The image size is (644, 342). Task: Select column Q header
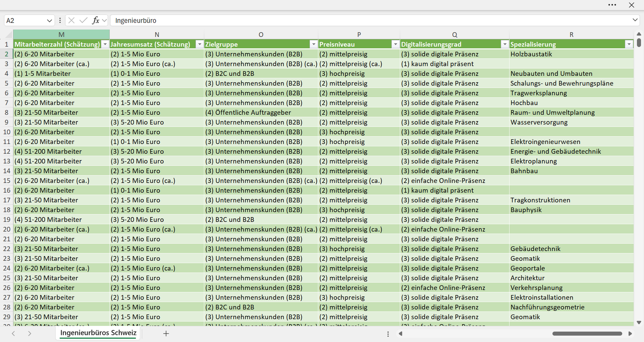[x=454, y=35]
